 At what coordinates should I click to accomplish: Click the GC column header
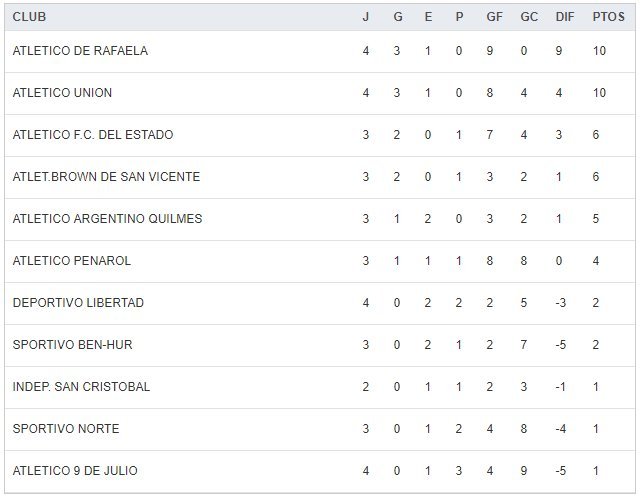click(x=529, y=17)
